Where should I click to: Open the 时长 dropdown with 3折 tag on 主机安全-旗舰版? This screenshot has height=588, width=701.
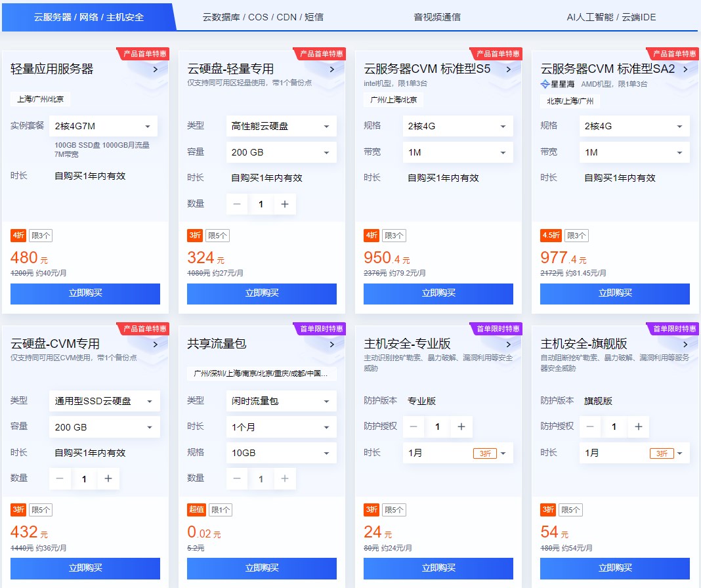coord(634,453)
